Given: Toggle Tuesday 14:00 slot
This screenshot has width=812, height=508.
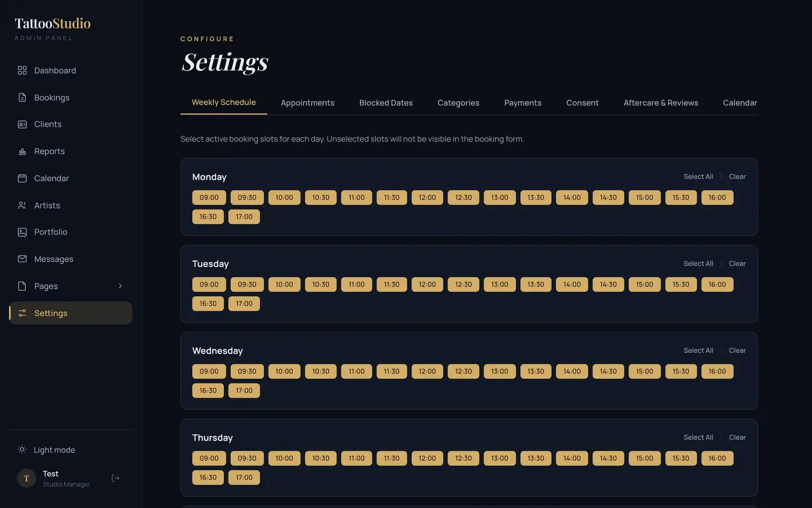Looking at the screenshot, I should point(572,284).
